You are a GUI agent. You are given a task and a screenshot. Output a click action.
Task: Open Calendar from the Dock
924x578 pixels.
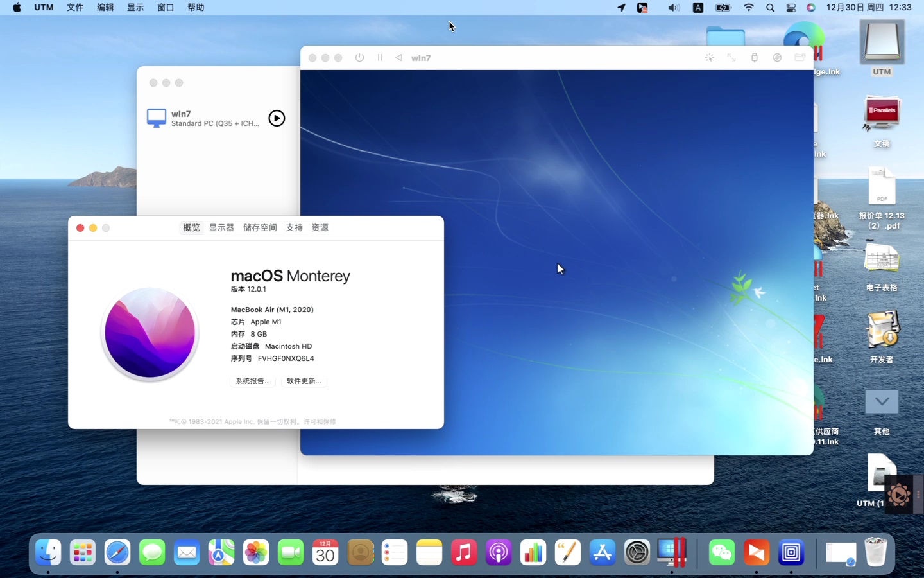(325, 552)
